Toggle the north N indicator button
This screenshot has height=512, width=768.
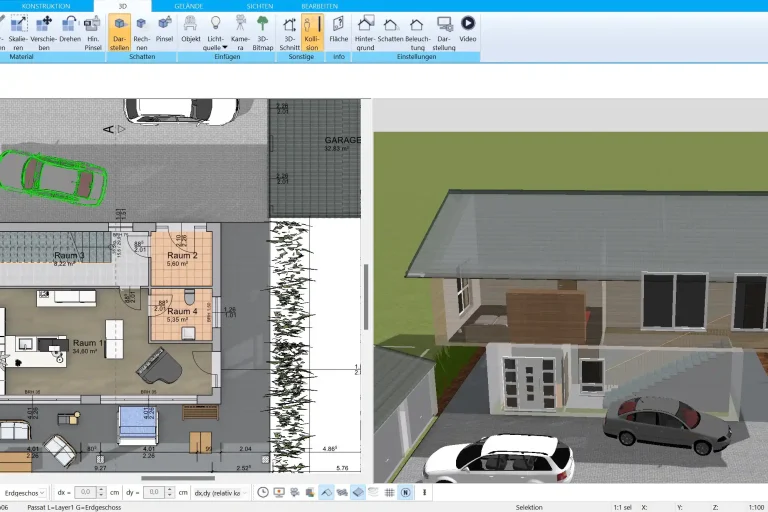coord(406,492)
